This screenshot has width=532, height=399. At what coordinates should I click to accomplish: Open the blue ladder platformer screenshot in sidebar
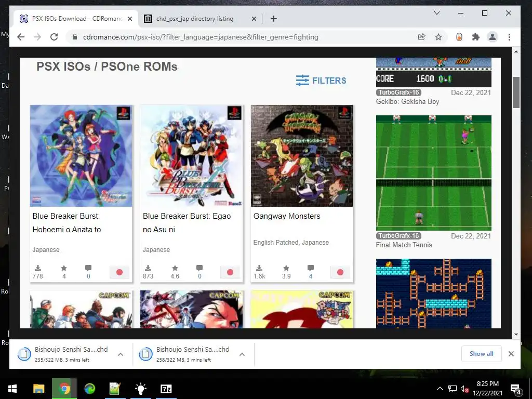click(434, 294)
